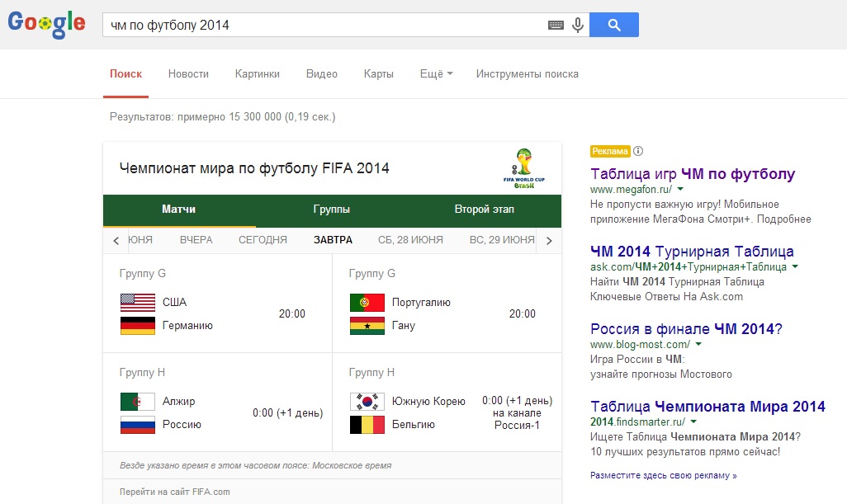This screenshot has width=847, height=504.
Task: Switch to the Группы tab
Action: point(331,210)
